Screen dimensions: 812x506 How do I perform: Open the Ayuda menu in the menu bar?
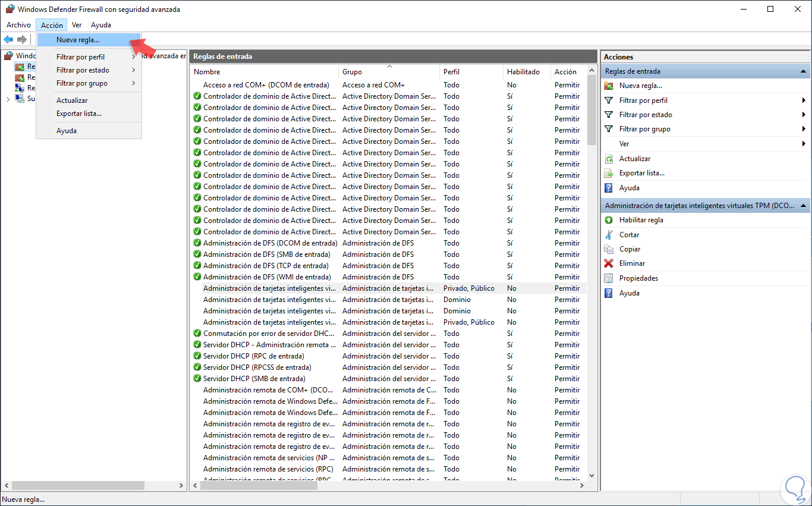click(x=101, y=25)
